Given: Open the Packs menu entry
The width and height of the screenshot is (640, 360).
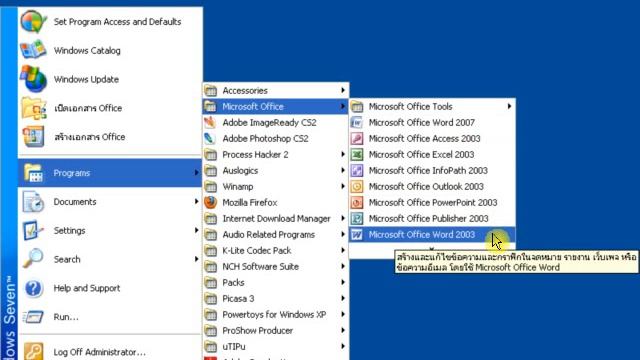Looking at the screenshot, I should [276, 282].
